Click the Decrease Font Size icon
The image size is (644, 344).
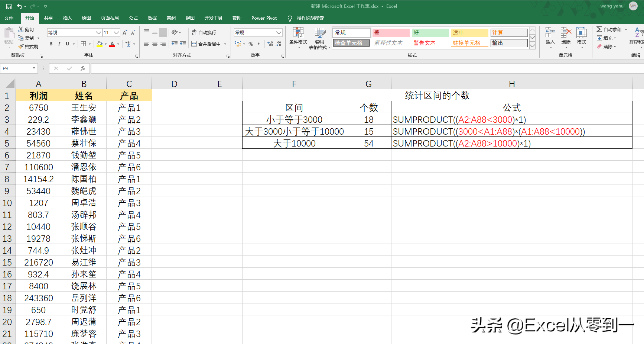(x=133, y=33)
